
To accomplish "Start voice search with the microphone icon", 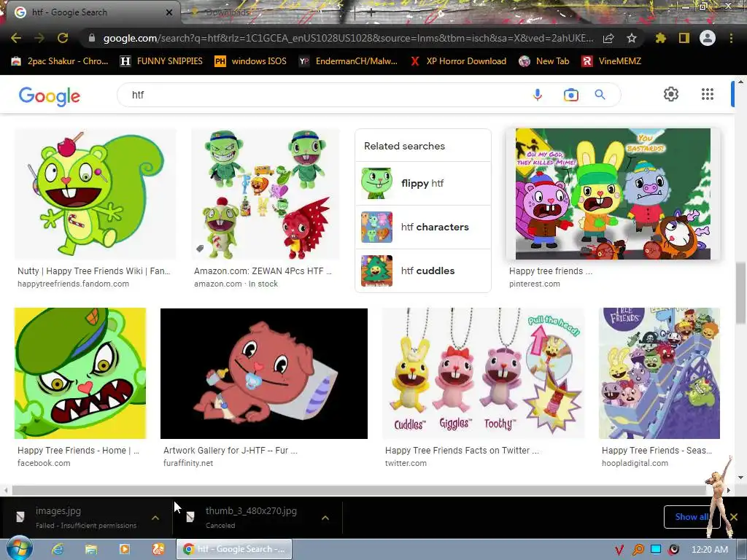I will (538, 95).
